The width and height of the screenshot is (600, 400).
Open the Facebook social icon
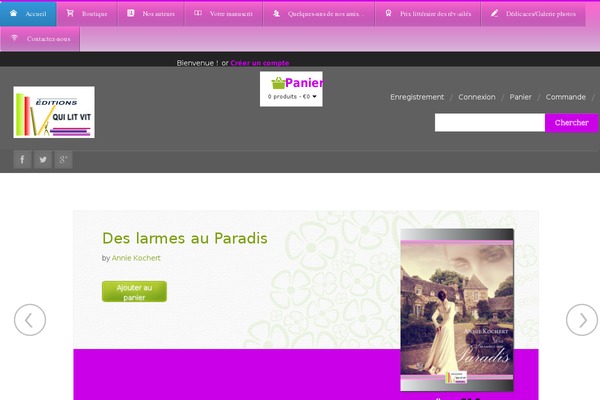(x=22, y=159)
